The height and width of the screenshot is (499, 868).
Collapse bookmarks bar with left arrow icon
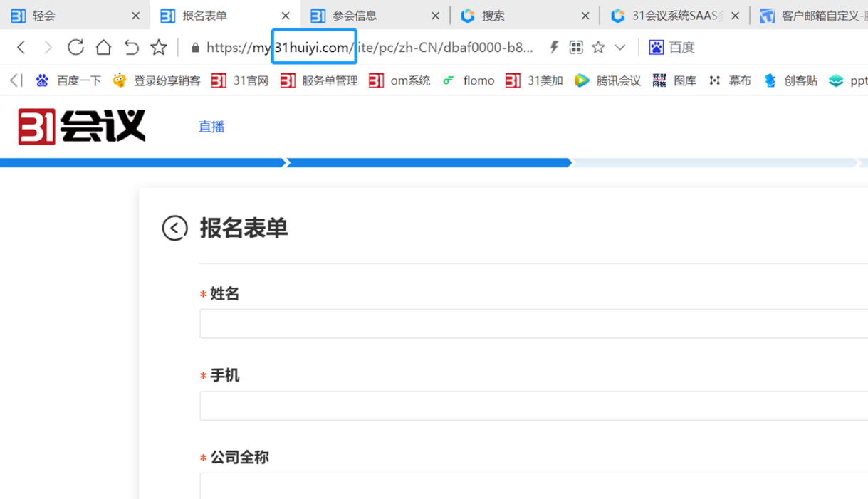tap(16, 80)
